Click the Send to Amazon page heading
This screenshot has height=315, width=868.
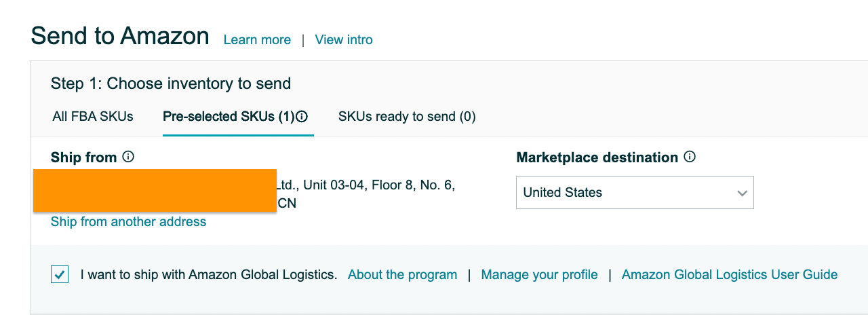pyautogui.click(x=120, y=36)
